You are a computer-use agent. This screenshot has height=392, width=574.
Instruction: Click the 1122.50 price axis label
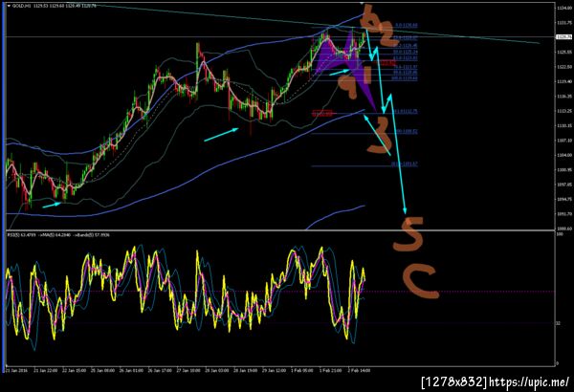[564, 67]
